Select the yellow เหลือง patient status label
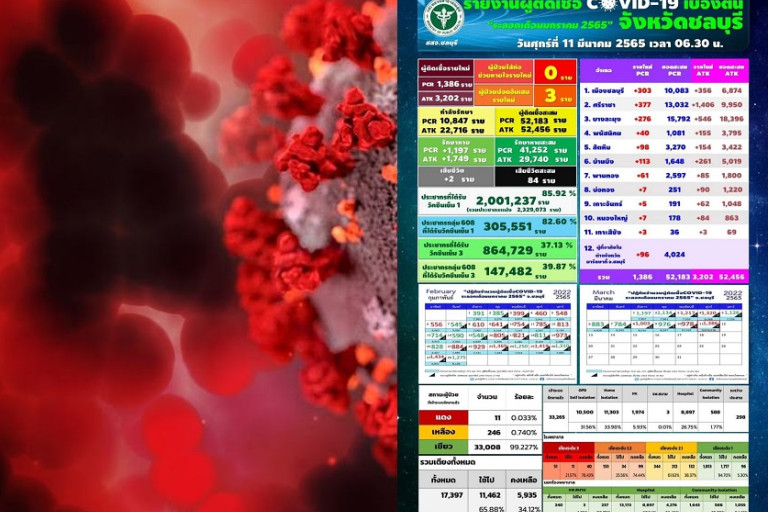768x512 pixels. click(x=443, y=432)
